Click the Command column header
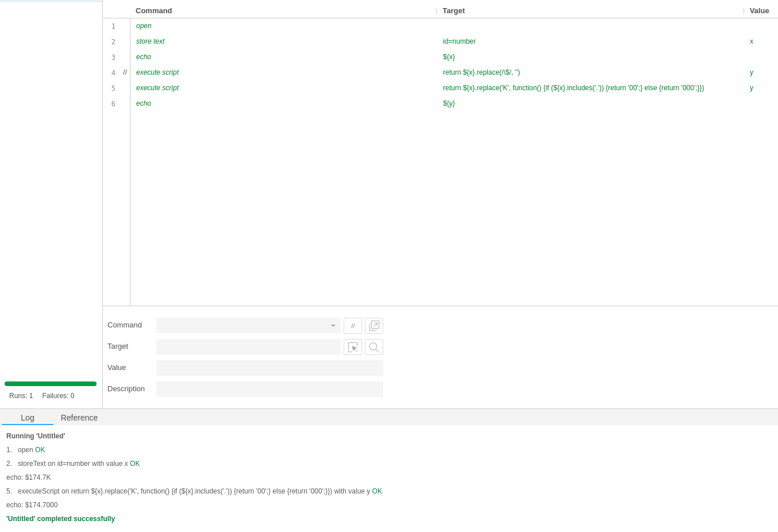Screen dimensions: 778x532 [154, 10]
